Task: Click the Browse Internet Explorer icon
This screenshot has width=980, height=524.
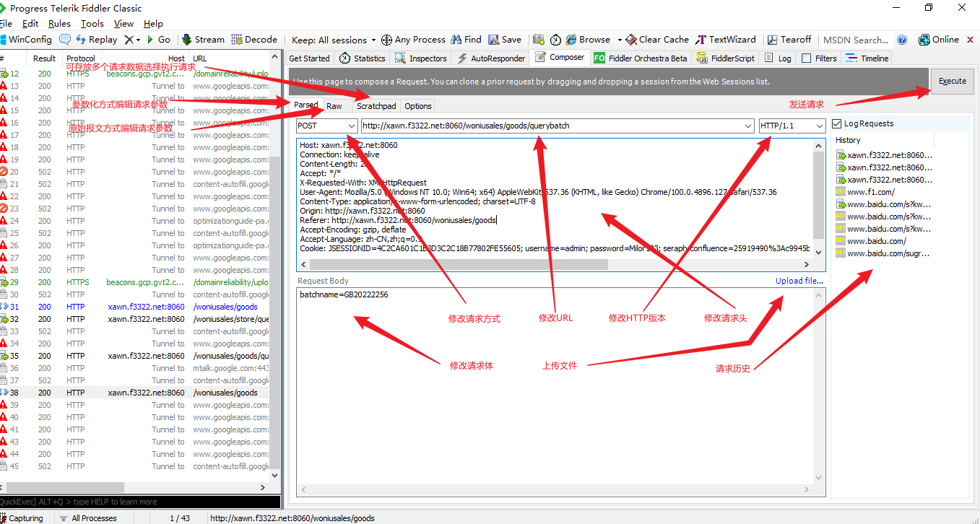Action: (572, 40)
